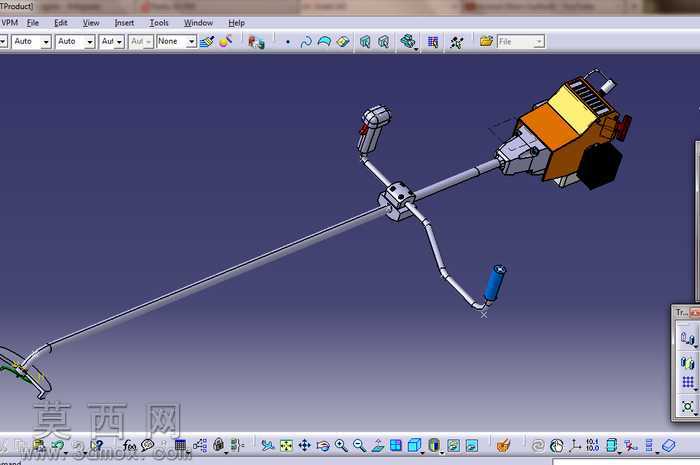Click the green circle scaling icon in Tr panel
Viewport: 700px width, 465px height.
[x=688, y=406]
